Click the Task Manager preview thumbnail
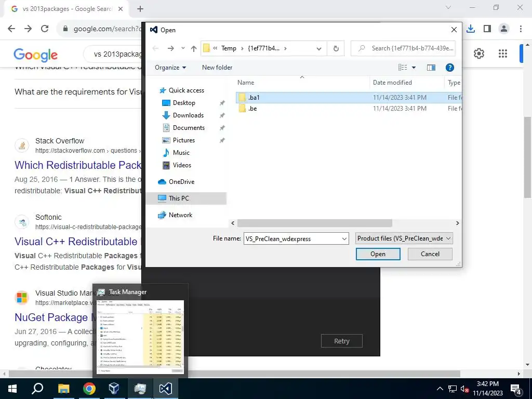This screenshot has width=532, height=399. click(x=140, y=337)
